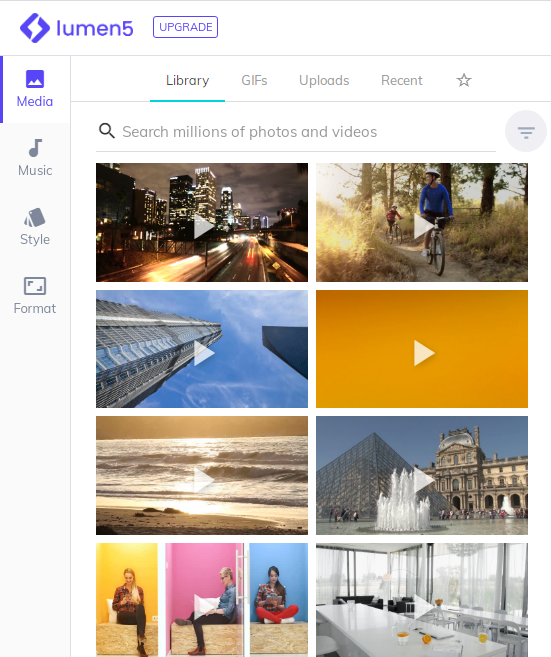
Task: Open the Format panel
Action: [35, 296]
